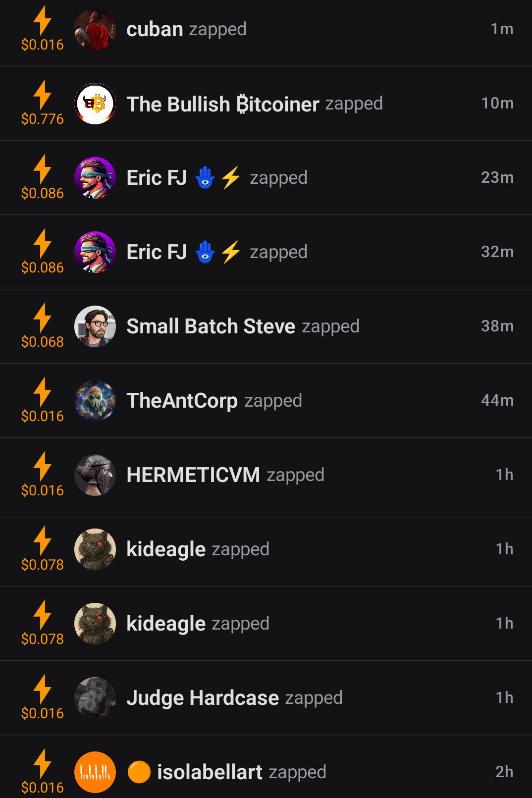The height and width of the screenshot is (798, 532).
Task: Open The Bullish Bitcoiner's avatar
Action: point(95,104)
